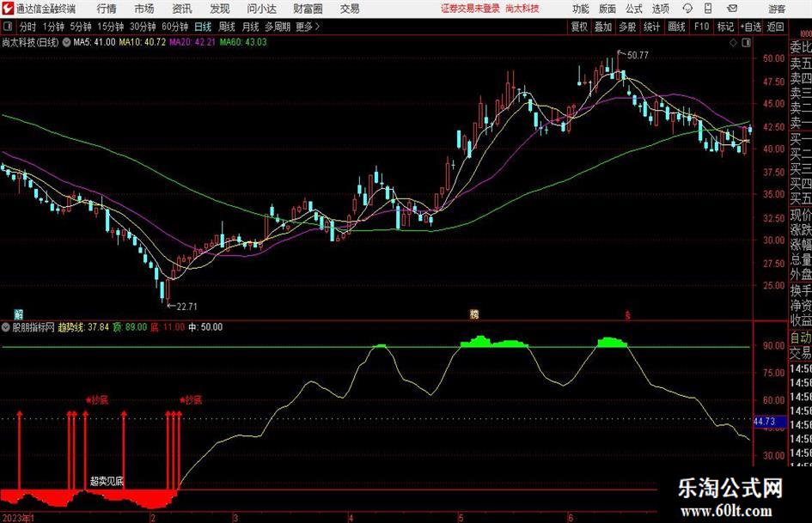Click the 22.71 low price label
Screen dimensions: 812x523
pos(187,307)
